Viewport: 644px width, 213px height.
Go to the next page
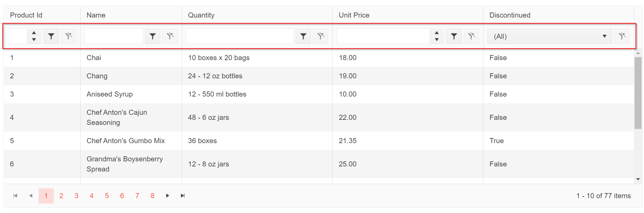[x=167, y=196]
